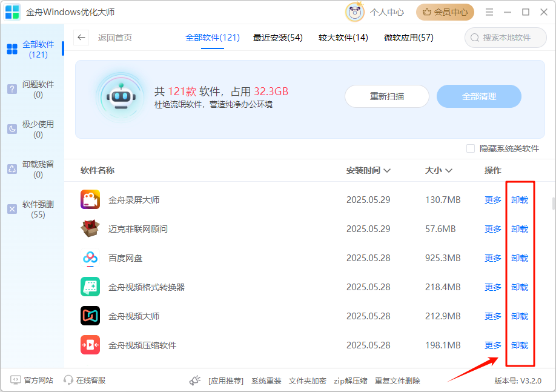Click 金舟录屏大师 software name
This screenshot has height=392, width=556.
pos(134,200)
